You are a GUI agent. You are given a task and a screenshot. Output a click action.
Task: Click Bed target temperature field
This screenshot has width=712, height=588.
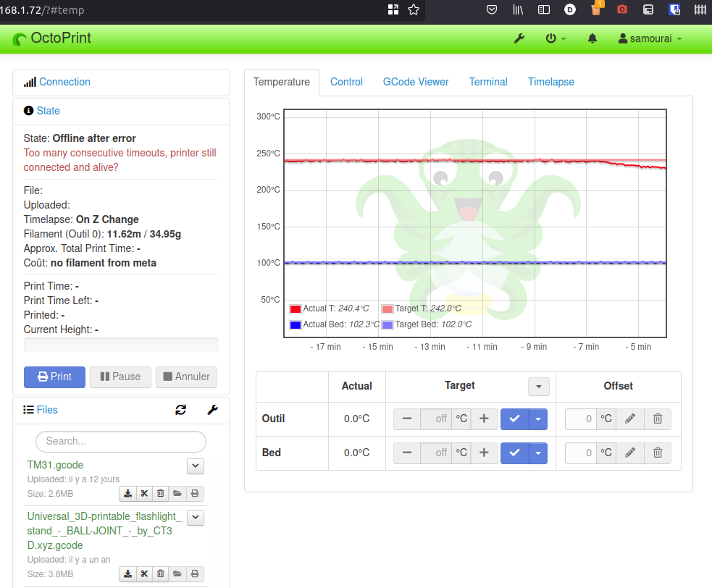pyautogui.click(x=436, y=453)
